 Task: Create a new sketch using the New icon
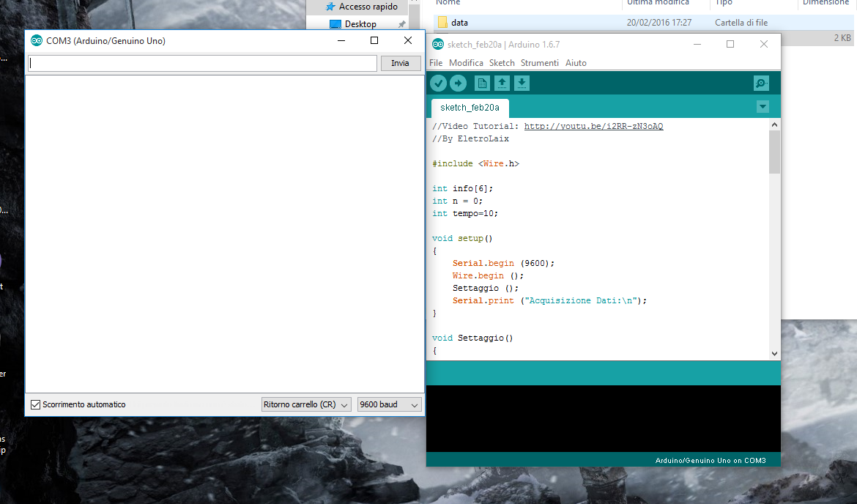tap(482, 83)
